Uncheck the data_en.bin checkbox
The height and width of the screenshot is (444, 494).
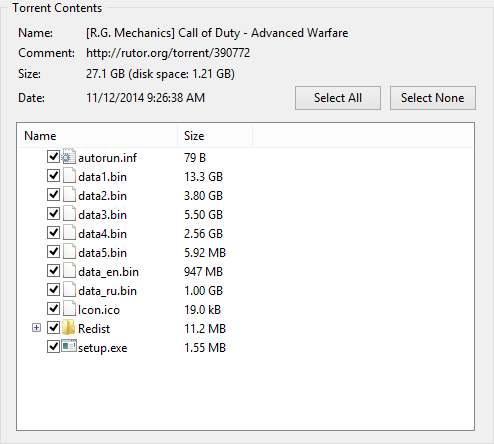click(x=53, y=271)
